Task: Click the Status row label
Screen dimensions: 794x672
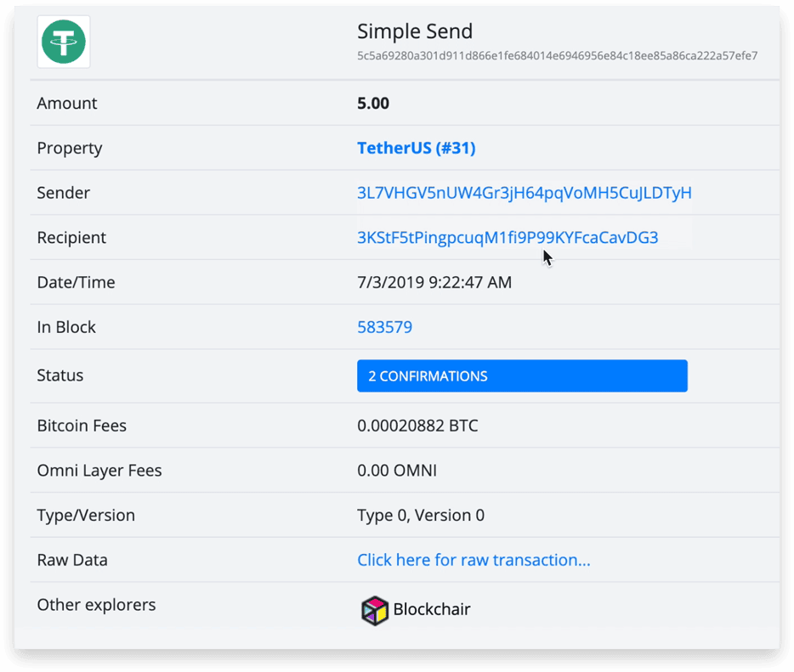Action: pyautogui.click(x=60, y=376)
